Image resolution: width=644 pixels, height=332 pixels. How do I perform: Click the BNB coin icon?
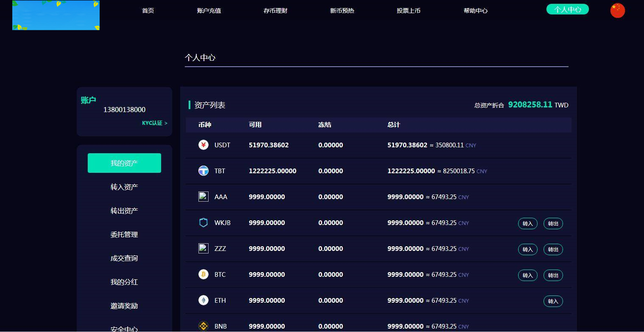point(204,326)
